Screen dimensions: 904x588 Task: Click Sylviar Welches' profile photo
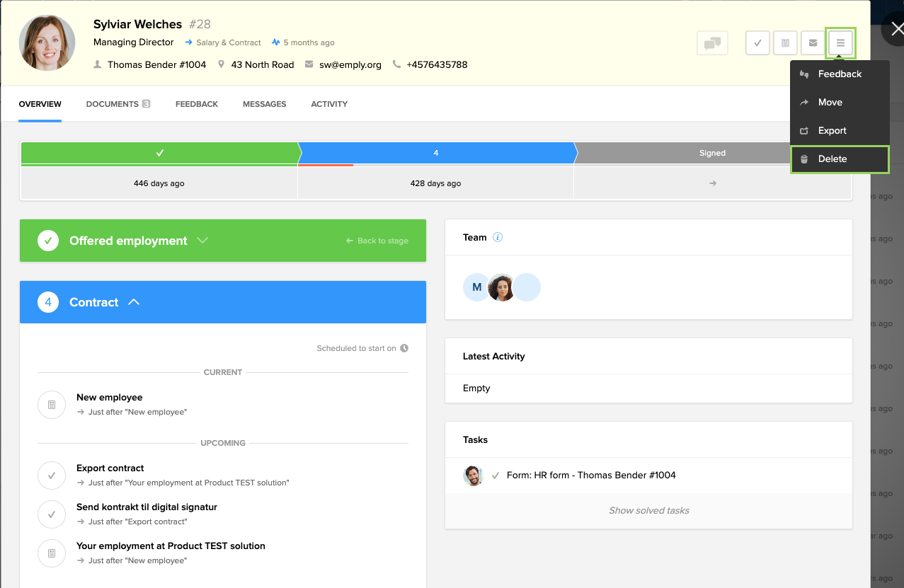(x=47, y=42)
